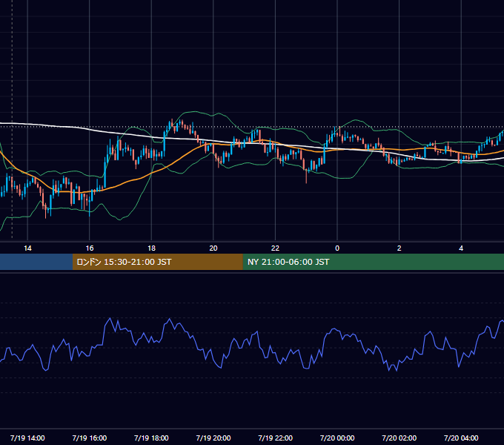
Task: Click the 7/20 00:00 time label
Action: click(337, 438)
